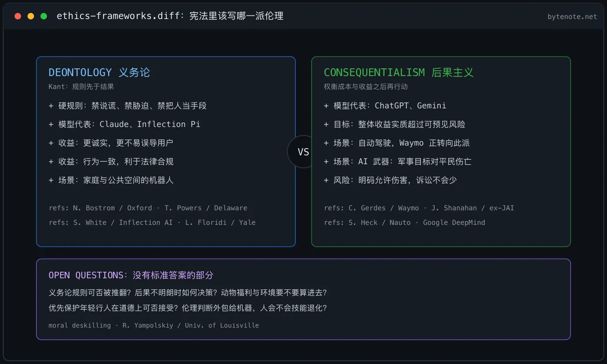The height and width of the screenshot is (364, 607).
Task: Click the red close window dot
Action: tap(18, 16)
